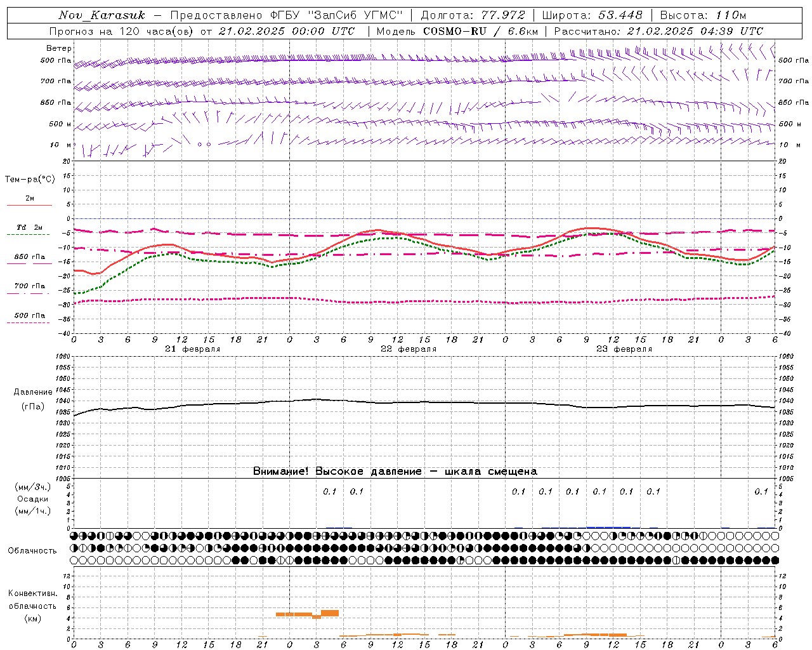Select the model label 'Модель COSMO-RU / 6.6км'
The width and height of the screenshot is (812, 650).
(x=457, y=31)
